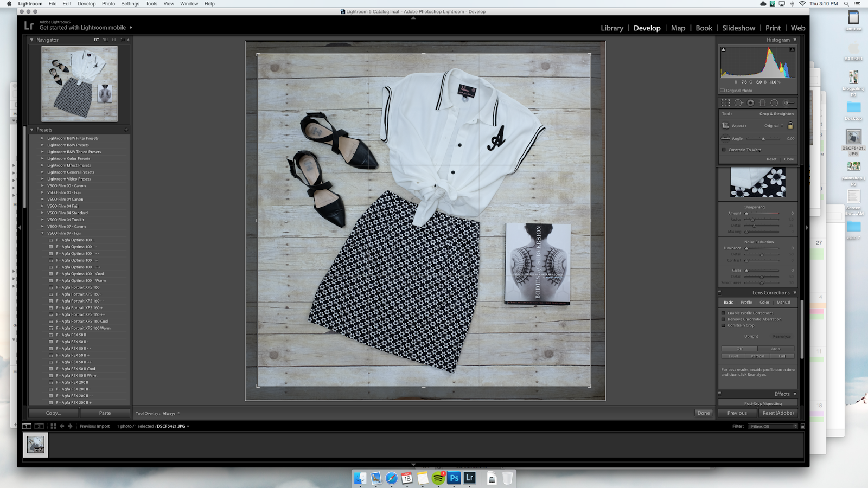Image resolution: width=868 pixels, height=488 pixels.
Task: Collapse the Presets panel
Action: 31,130
